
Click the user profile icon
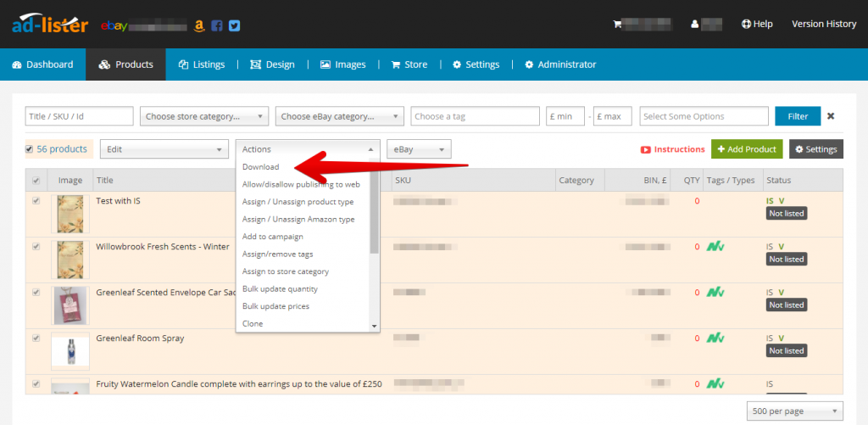coord(695,25)
